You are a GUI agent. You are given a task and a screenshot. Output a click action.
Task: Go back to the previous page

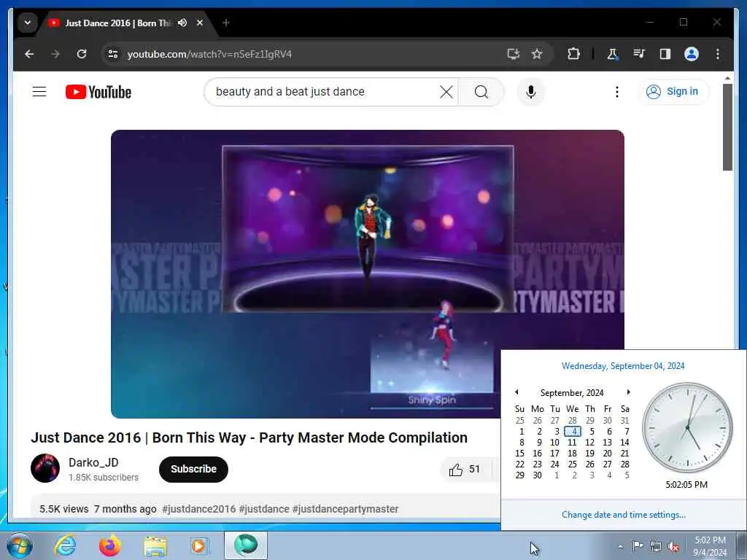click(x=29, y=54)
